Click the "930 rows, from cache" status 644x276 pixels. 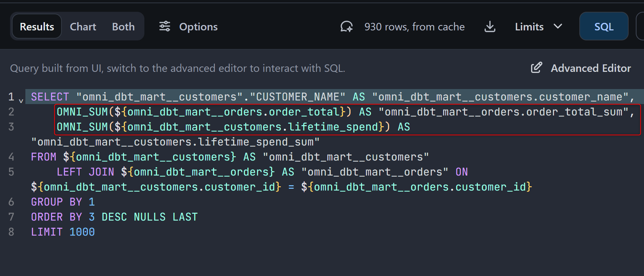pos(415,26)
